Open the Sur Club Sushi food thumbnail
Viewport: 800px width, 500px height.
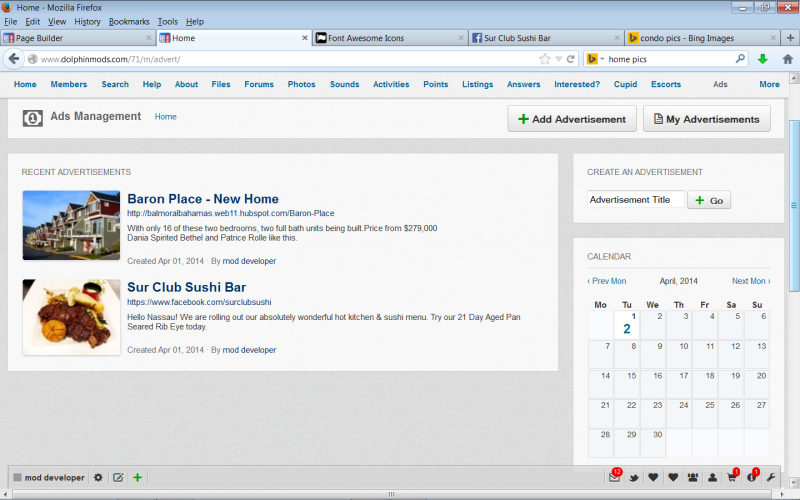[71, 317]
